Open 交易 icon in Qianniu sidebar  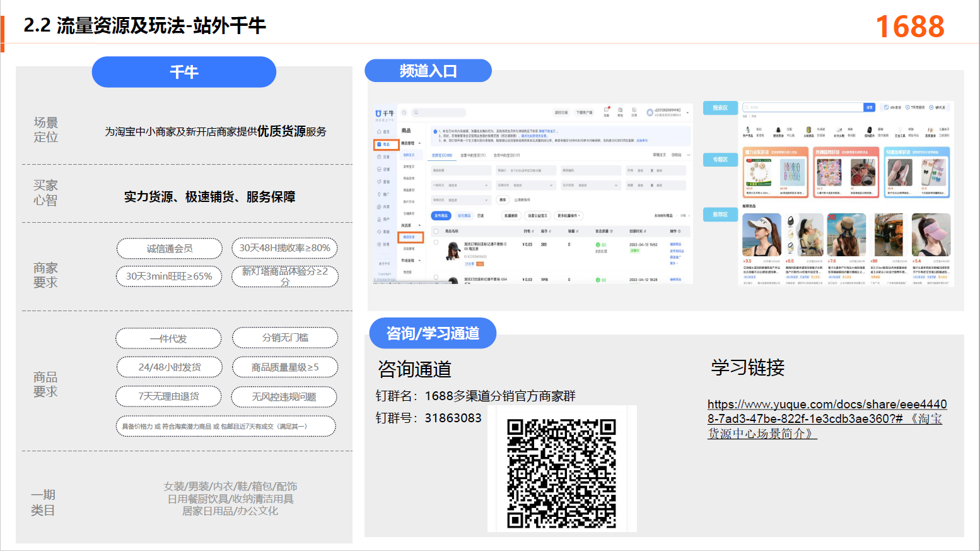click(379, 157)
